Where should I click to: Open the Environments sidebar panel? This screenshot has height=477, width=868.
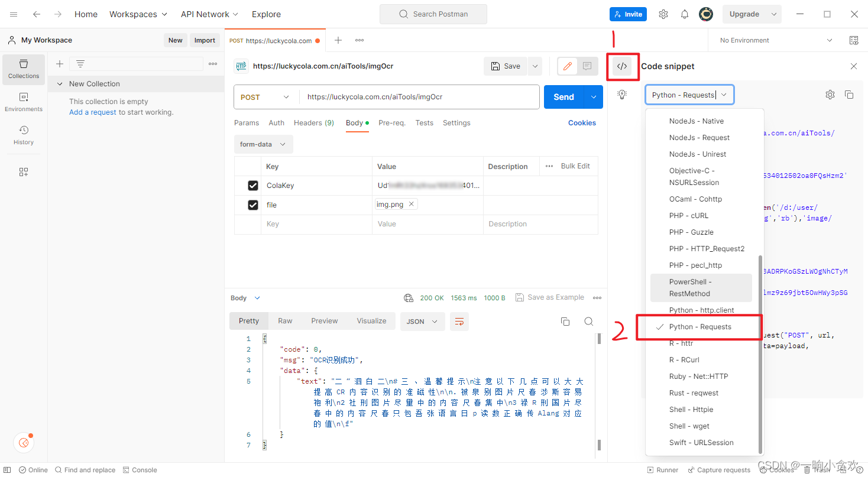[x=24, y=102]
